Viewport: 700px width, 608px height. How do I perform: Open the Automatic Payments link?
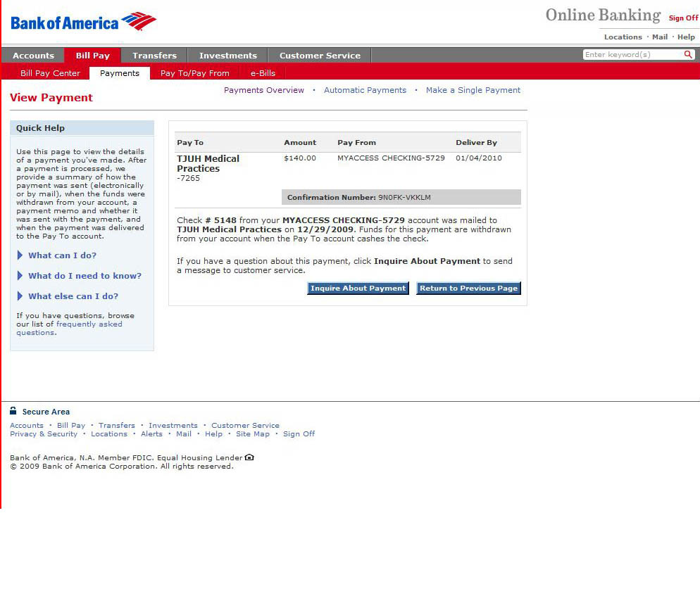(x=365, y=90)
